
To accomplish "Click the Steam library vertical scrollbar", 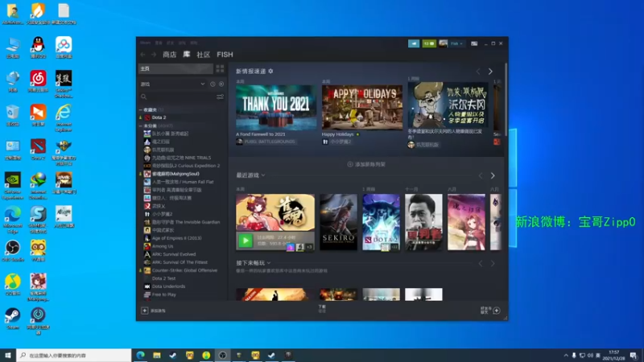I will pos(506,101).
